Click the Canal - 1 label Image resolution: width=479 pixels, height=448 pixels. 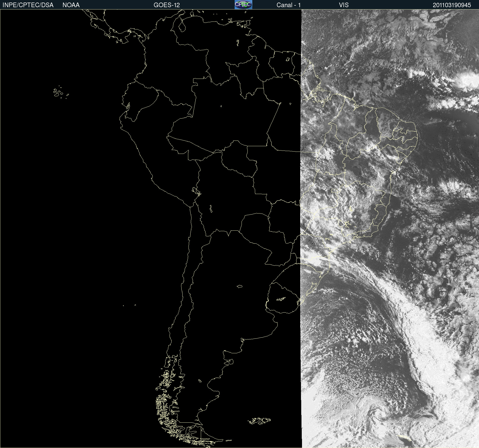click(289, 5)
